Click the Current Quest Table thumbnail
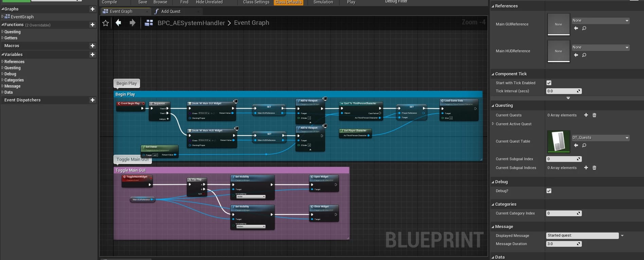The height and width of the screenshot is (260, 644). (558, 141)
